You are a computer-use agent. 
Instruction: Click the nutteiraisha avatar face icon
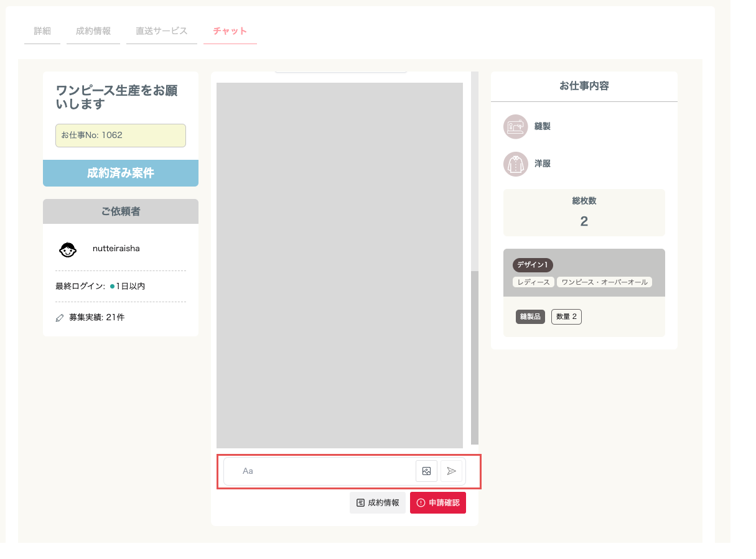pos(68,249)
